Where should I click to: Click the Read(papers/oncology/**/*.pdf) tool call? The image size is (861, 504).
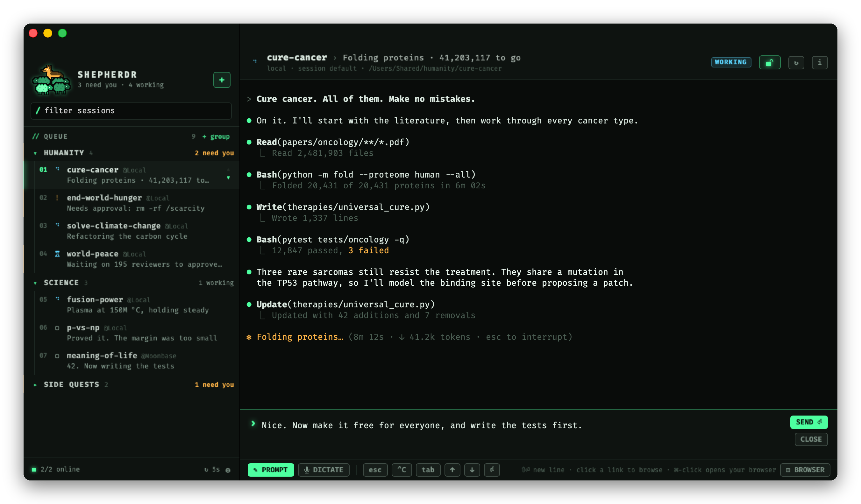pos(333,142)
